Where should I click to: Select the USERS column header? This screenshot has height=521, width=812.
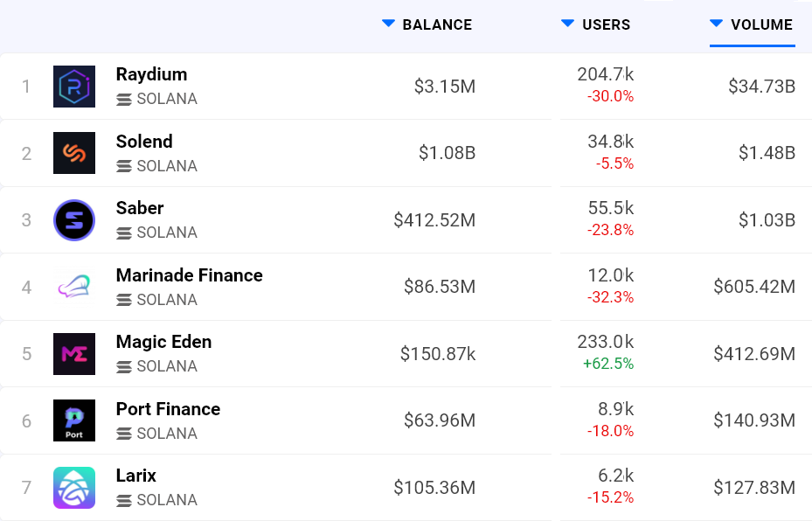[606, 24]
